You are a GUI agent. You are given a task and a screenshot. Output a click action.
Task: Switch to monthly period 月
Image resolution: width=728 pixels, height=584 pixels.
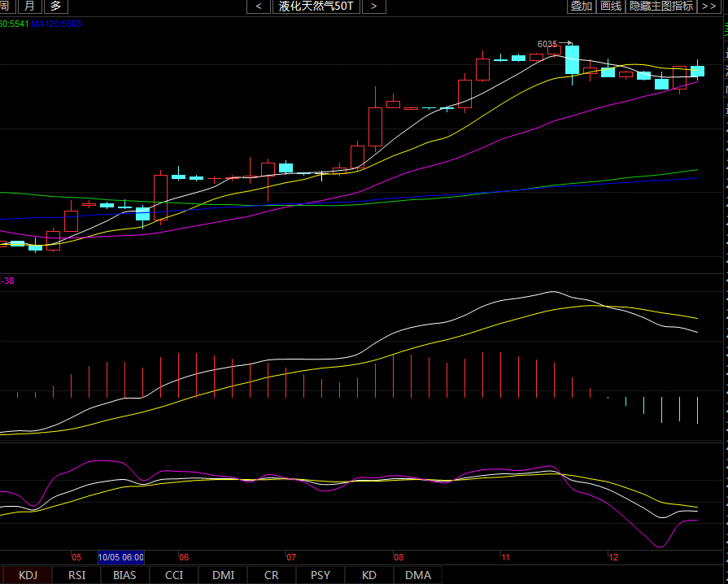[x=28, y=7]
